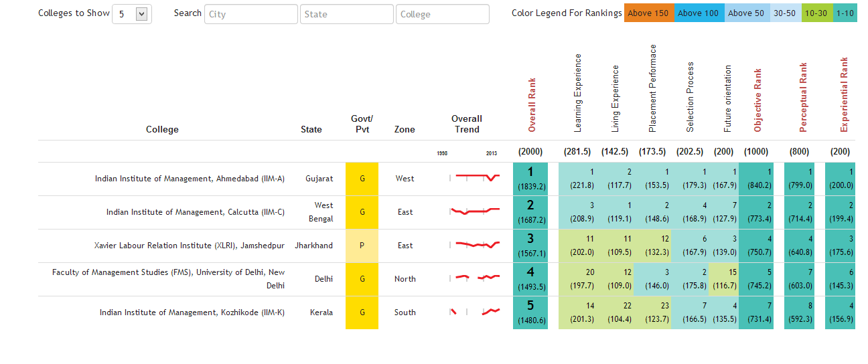This screenshot has width=868, height=364.
Task: Click the 1-10 legend swatch
Action: coord(845,13)
